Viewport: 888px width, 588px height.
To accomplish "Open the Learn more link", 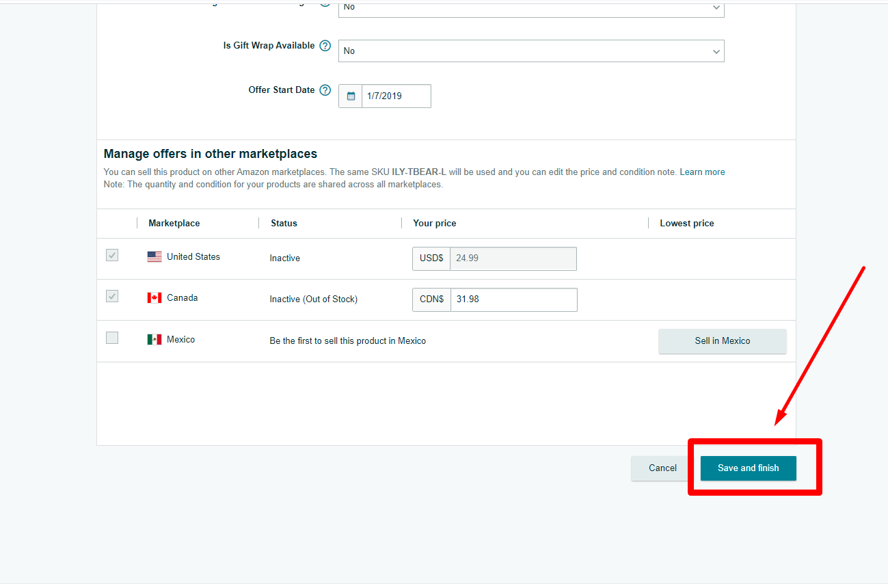I will coord(702,172).
